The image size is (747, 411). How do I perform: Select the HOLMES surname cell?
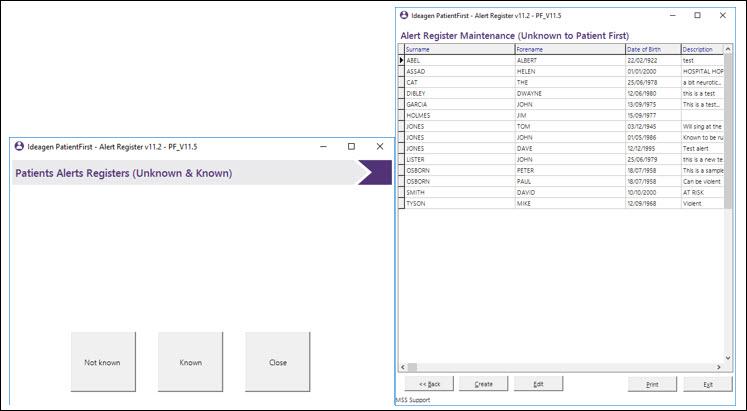pos(460,115)
